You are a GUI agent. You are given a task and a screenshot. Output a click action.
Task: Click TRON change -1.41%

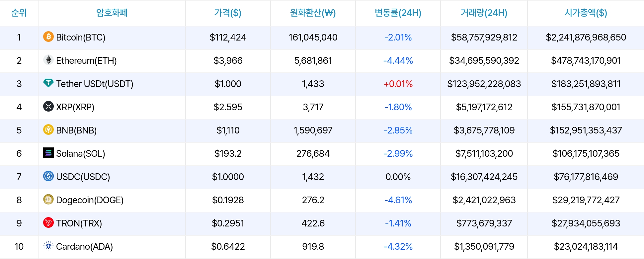click(x=398, y=223)
